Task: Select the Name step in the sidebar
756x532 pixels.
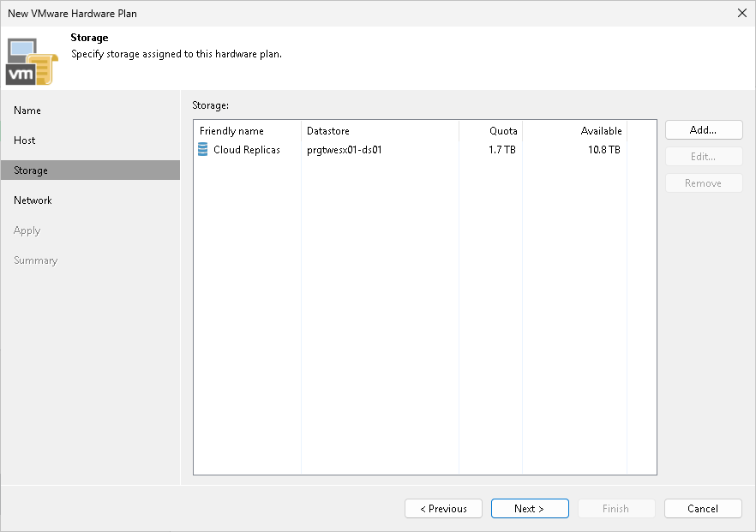Action: tap(27, 110)
